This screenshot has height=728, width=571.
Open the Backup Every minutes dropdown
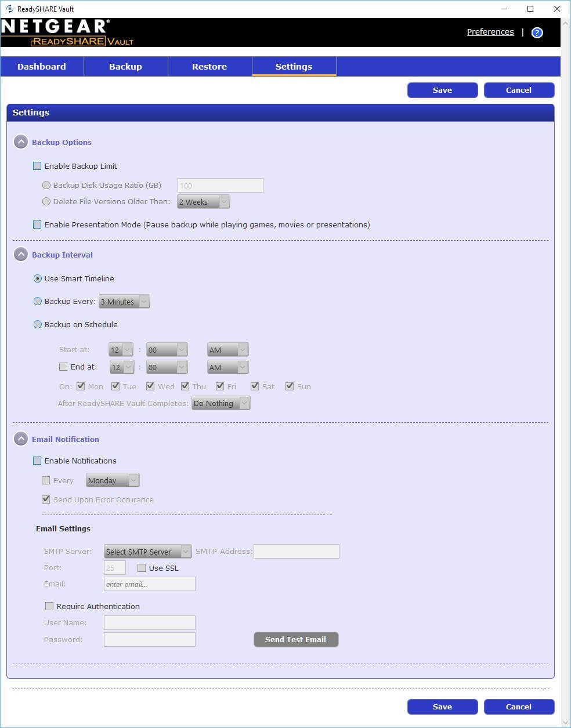point(124,302)
